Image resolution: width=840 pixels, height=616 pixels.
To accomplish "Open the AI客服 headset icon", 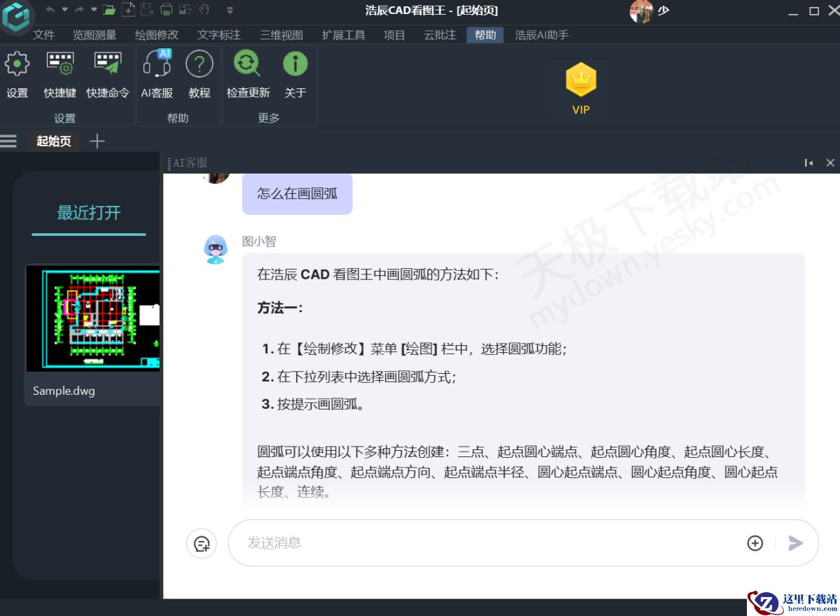I will (157, 64).
